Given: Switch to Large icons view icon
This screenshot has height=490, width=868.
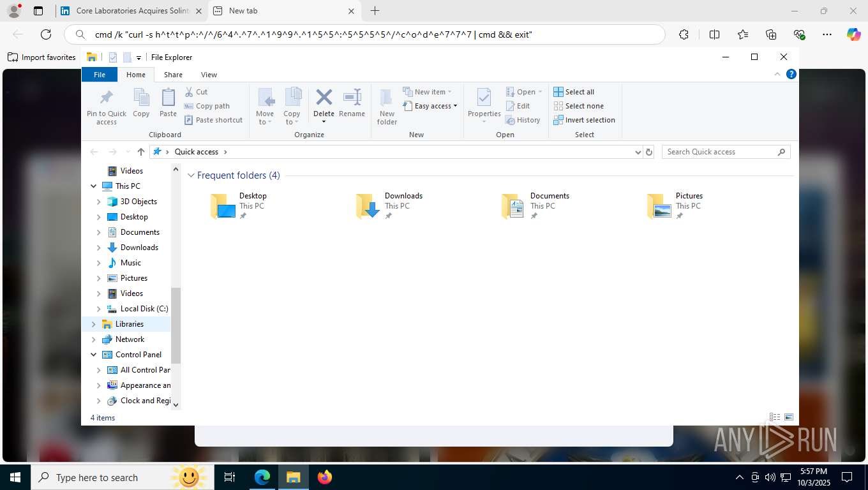Looking at the screenshot, I should tap(789, 417).
